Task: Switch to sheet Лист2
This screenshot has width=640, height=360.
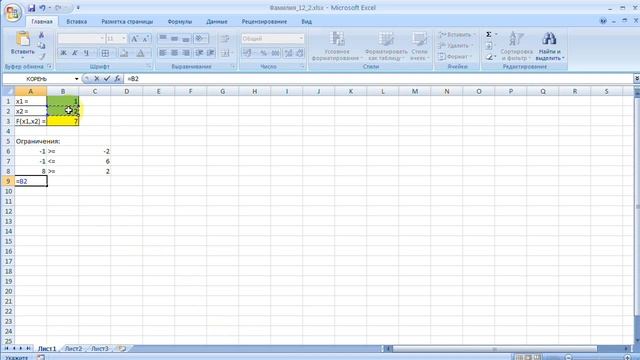Action: 73,349
